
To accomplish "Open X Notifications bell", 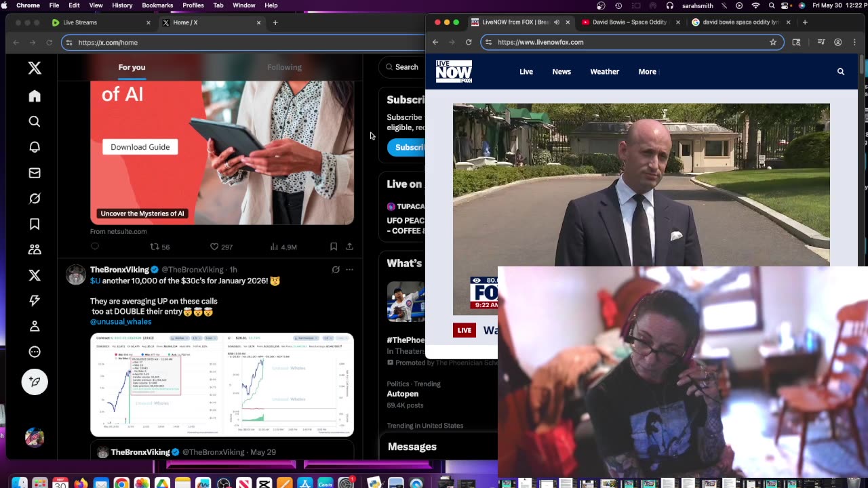I will (x=35, y=147).
